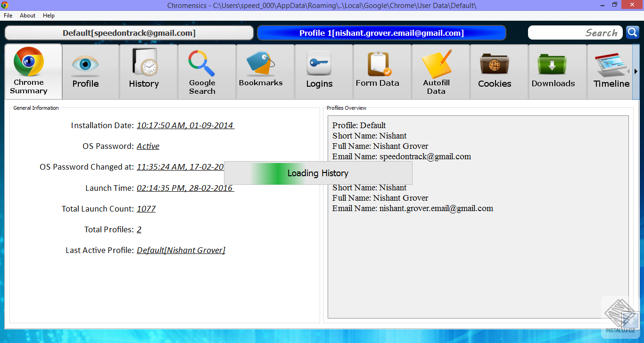Screen dimensions: 644x343
Task: Click the Installation Date value
Action: (185, 125)
